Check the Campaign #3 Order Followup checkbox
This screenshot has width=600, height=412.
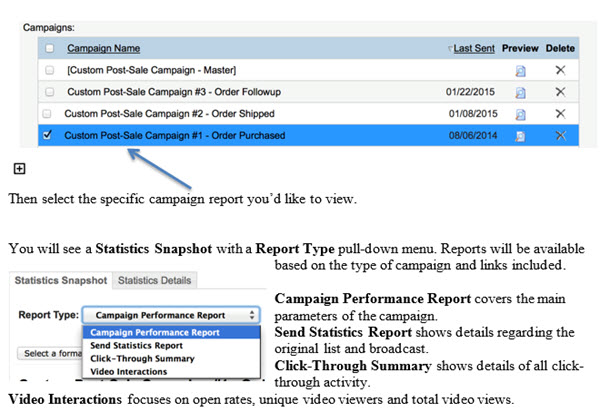coord(47,91)
